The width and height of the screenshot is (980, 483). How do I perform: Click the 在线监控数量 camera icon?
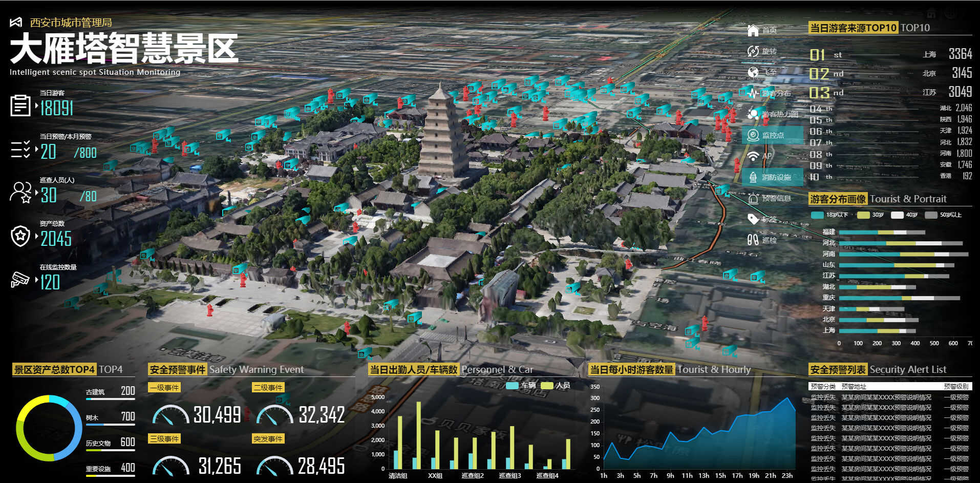pos(20,279)
